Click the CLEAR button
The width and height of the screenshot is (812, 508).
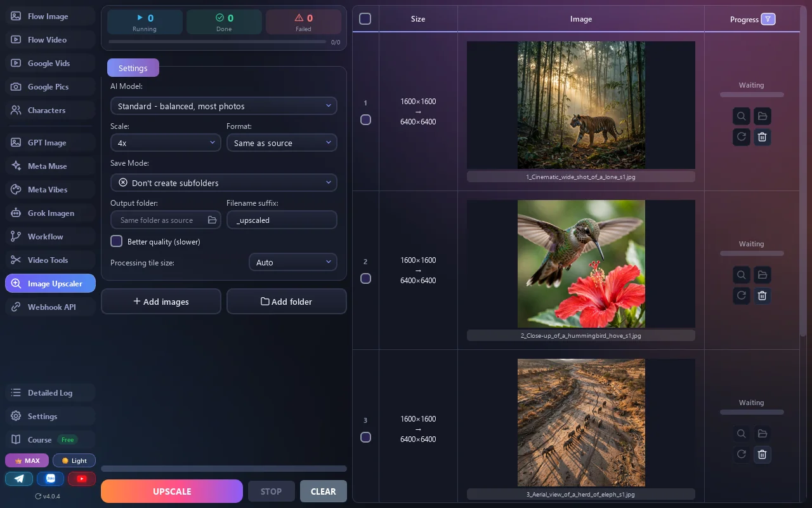324,491
